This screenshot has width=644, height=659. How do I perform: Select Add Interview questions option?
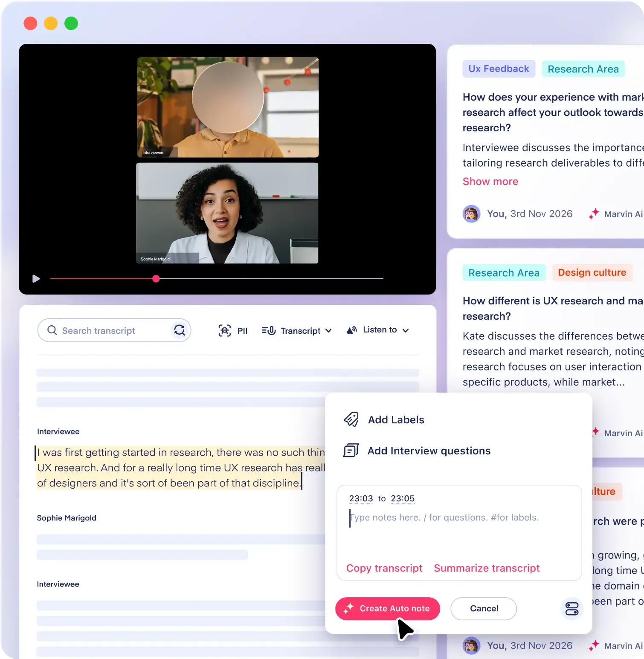click(429, 451)
